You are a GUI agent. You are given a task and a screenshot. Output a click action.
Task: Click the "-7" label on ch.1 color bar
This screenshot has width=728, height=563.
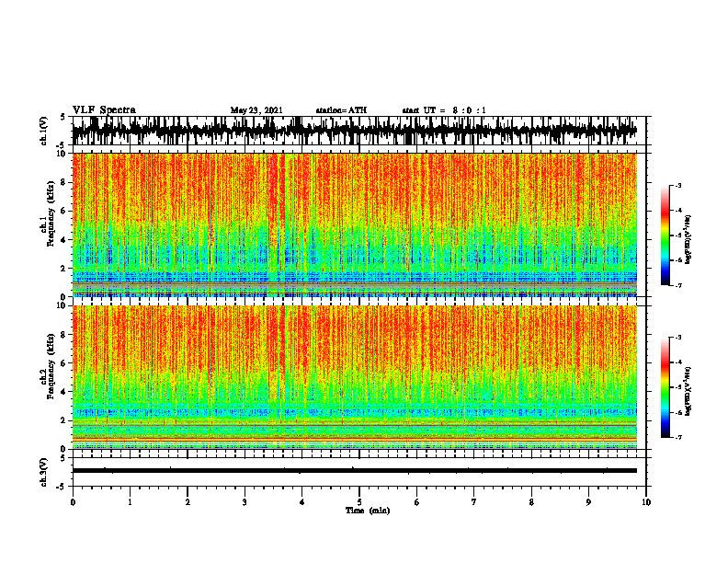[x=678, y=285]
